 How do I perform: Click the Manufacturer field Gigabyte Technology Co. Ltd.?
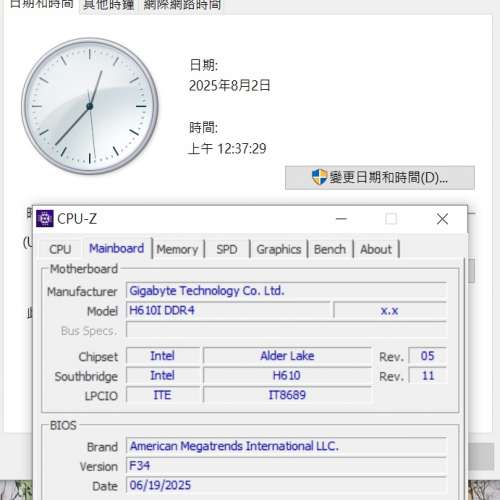tap(286, 291)
